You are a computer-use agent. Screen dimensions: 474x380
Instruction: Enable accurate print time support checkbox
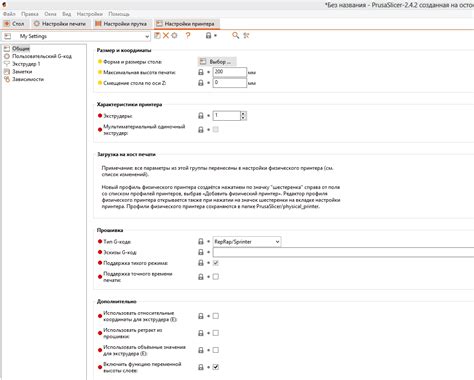tap(216, 277)
